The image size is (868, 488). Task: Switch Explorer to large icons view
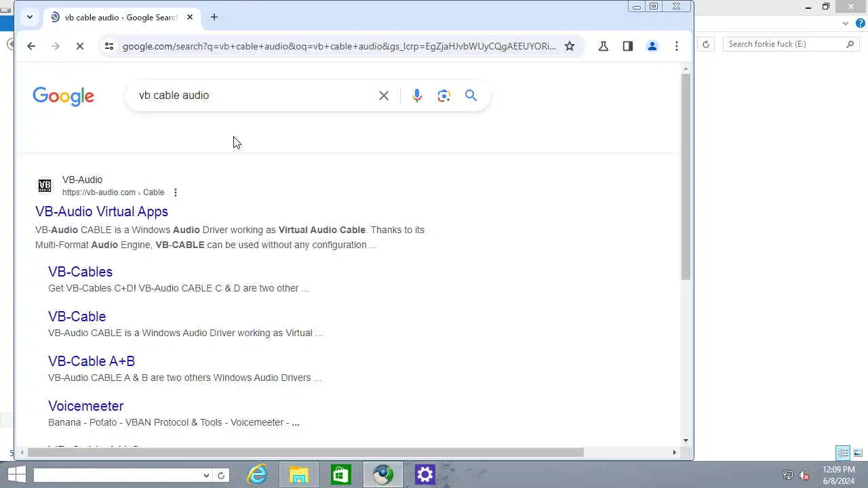[x=858, y=453]
